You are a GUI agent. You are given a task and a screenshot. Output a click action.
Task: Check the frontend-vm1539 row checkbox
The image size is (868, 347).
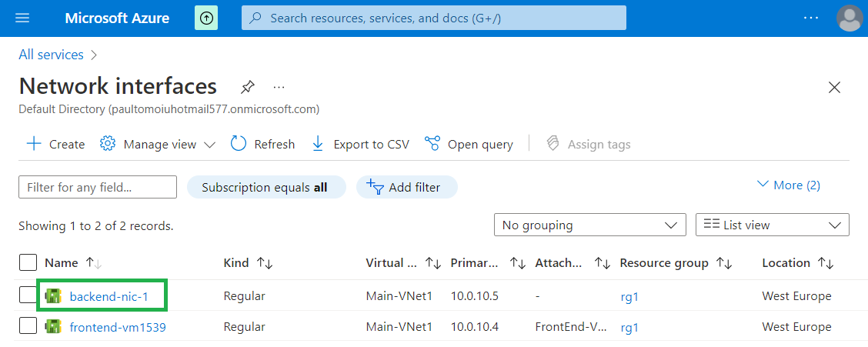[28, 326]
